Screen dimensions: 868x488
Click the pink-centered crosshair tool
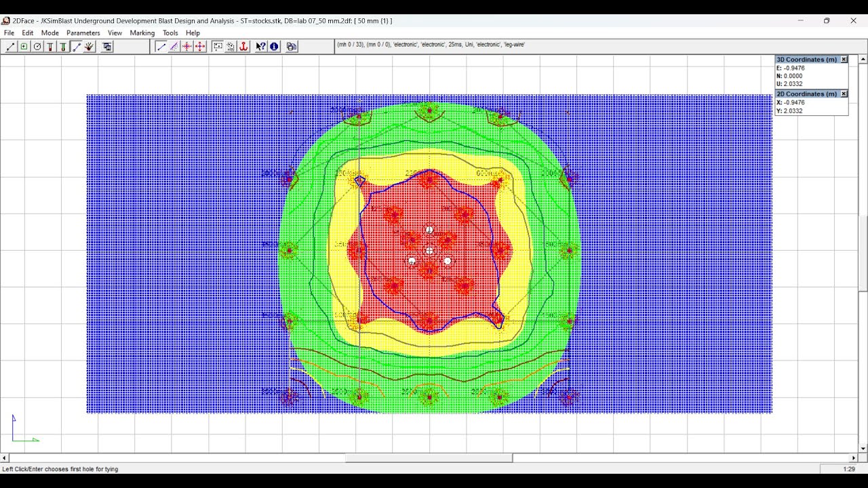pos(186,47)
